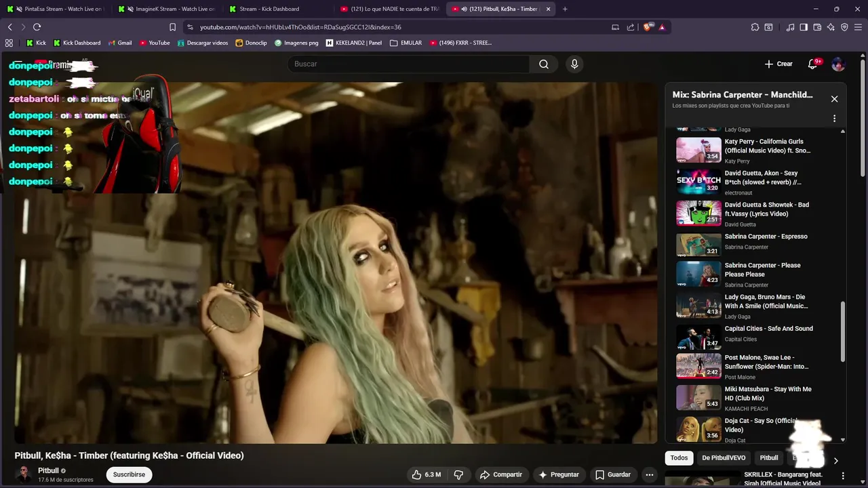The width and height of the screenshot is (868, 488).
Task: Start voice search with the microphone icon
Action: pos(574,64)
